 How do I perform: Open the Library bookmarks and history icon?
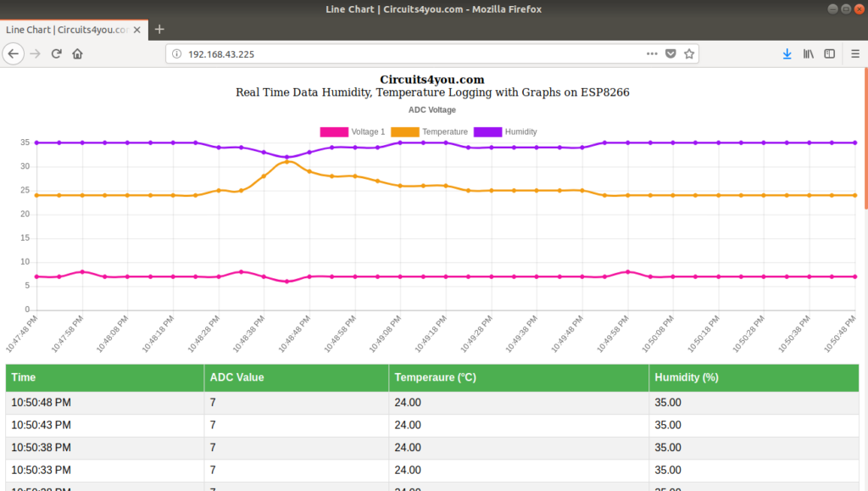[809, 53]
